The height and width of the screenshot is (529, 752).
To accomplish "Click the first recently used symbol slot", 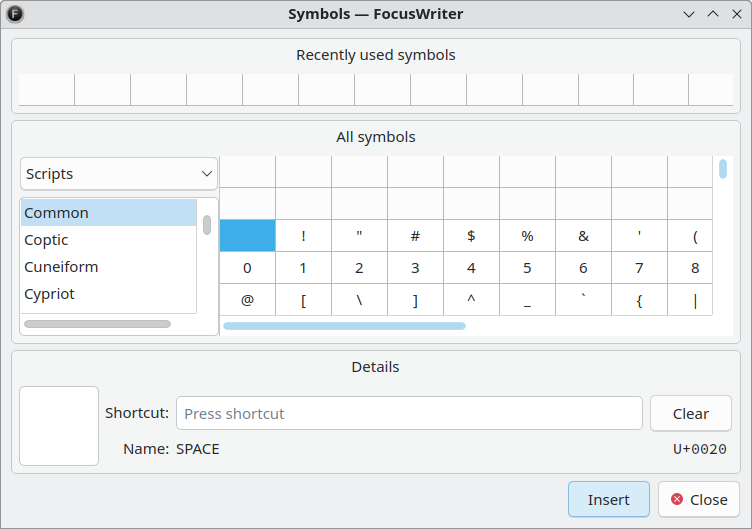I will click(x=47, y=89).
